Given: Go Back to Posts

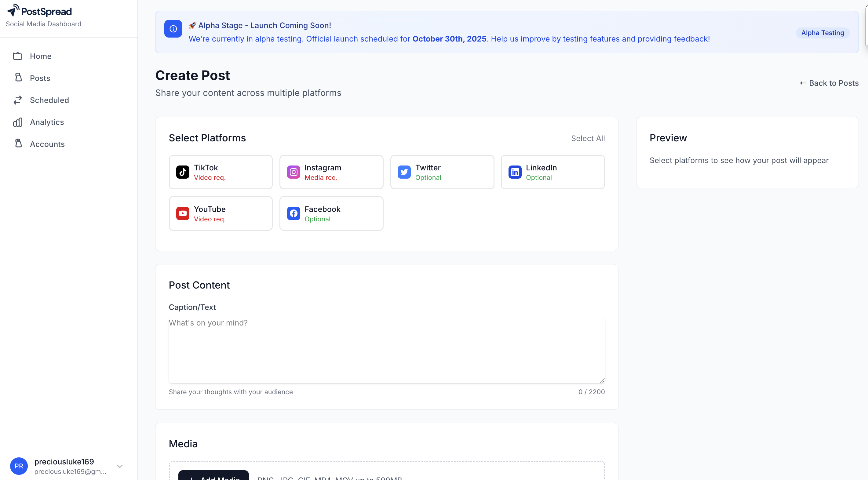Looking at the screenshot, I should (829, 83).
